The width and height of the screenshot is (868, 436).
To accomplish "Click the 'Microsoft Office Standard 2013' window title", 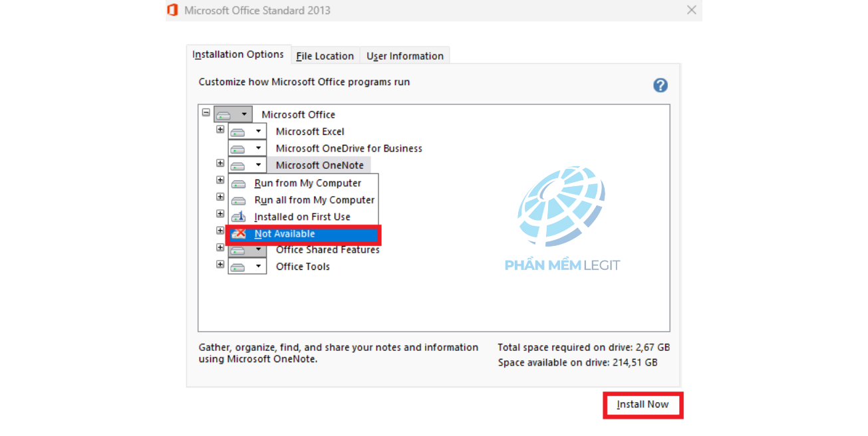I will 257,10.
